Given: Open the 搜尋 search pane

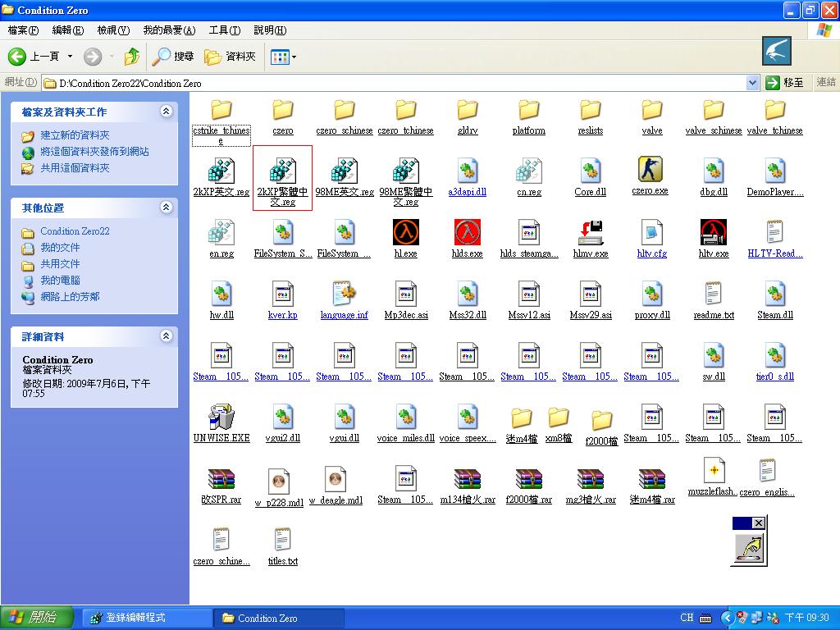Looking at the screenshot, I should pyautogui.click(x=172, y=57).
